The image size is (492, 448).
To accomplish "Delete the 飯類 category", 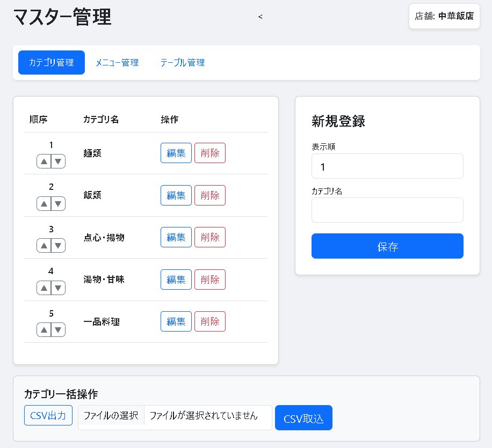I will [210, 195].
